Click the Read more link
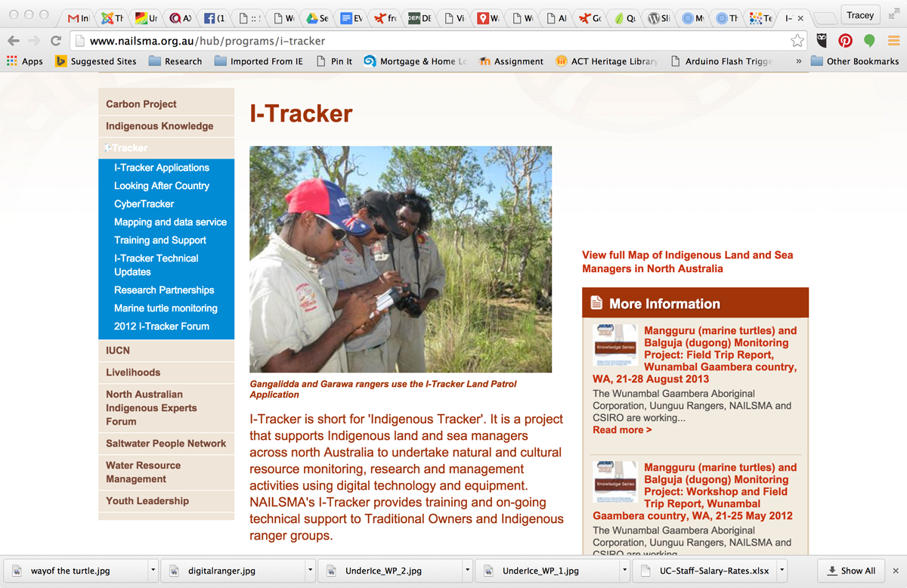This screenshot has height=588, width=907. point(621,430)
